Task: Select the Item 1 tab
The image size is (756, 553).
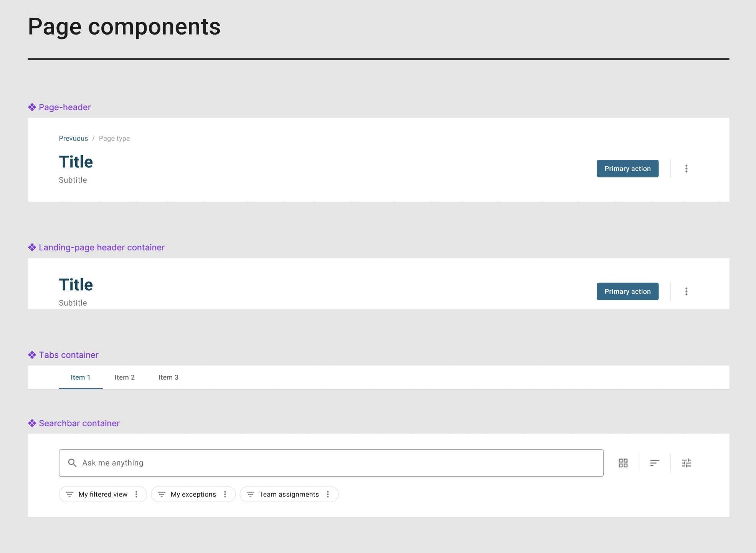Action: click(81, 377)
